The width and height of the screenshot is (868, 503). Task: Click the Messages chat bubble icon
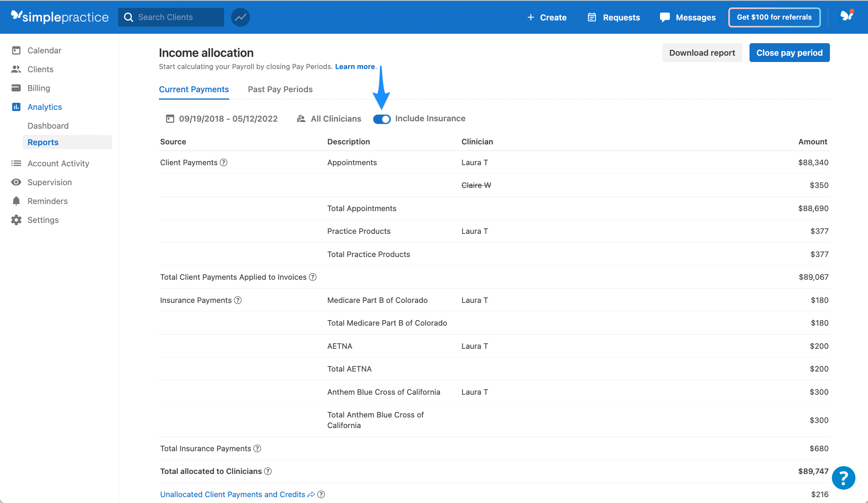(665, 17)
